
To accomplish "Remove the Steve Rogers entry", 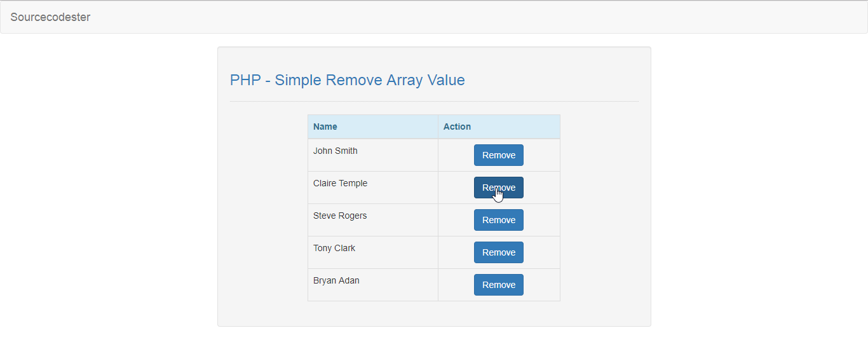I will 499,220.
